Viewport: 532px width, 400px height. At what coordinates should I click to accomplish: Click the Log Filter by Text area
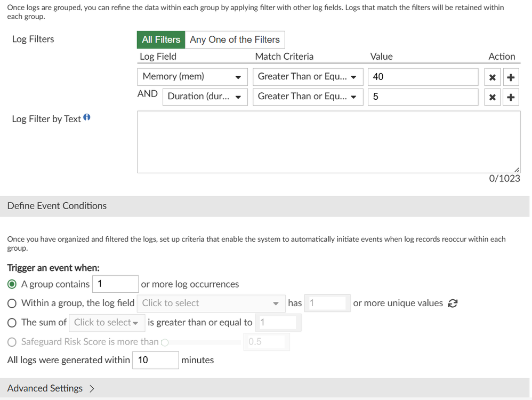328,142
